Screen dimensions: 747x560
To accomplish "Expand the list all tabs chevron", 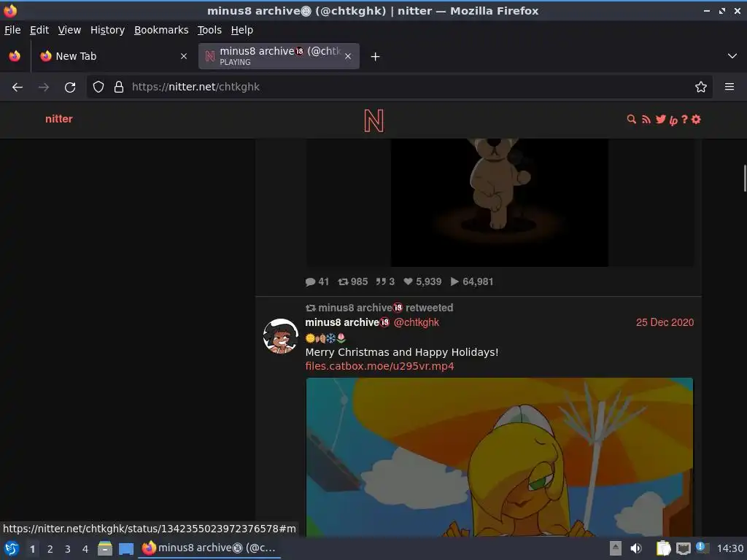I will point(732,56).
